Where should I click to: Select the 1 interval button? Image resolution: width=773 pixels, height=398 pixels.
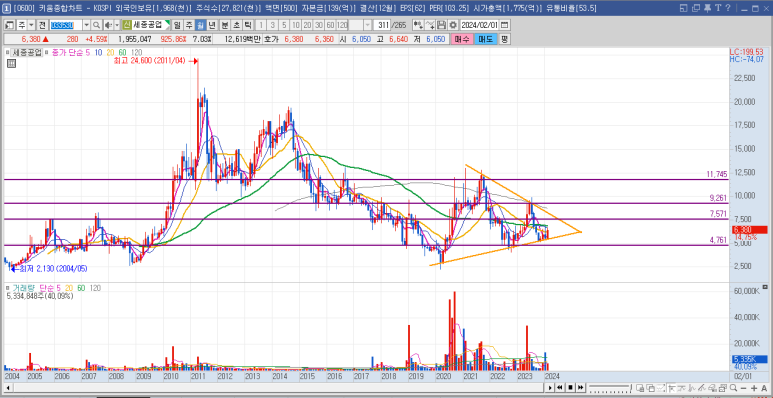261,25
